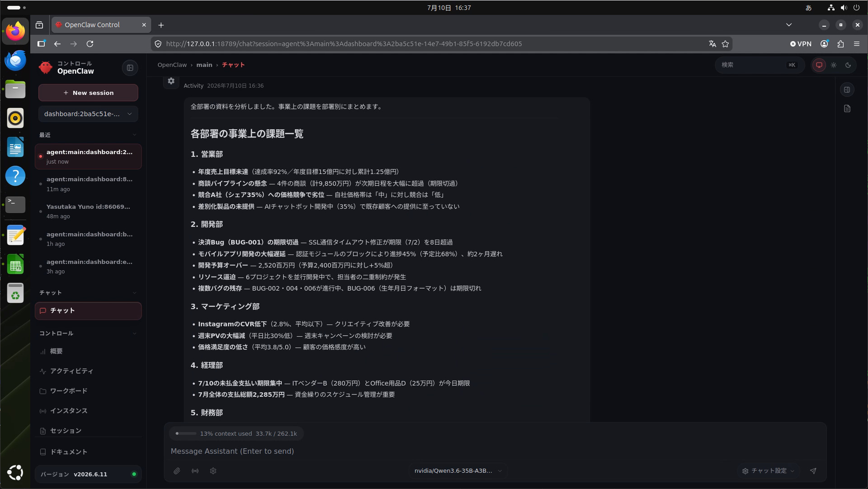Open the チャット sidebar item
This screenshot has width=868, height=489.
pos(88,311)
